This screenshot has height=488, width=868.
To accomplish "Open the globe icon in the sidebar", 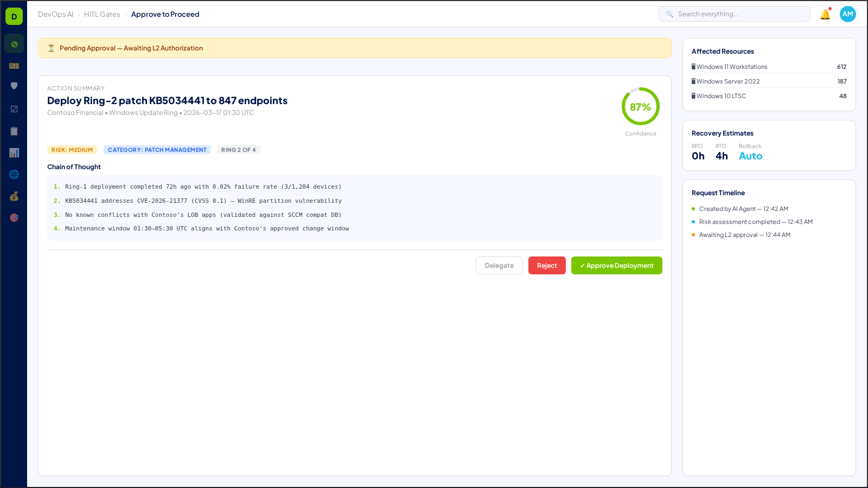I will point(14,174).
